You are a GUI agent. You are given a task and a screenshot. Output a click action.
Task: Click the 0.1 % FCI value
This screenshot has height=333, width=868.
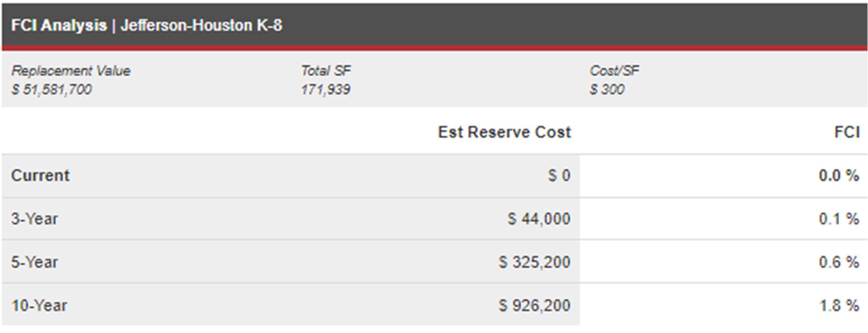click(839, 219)
